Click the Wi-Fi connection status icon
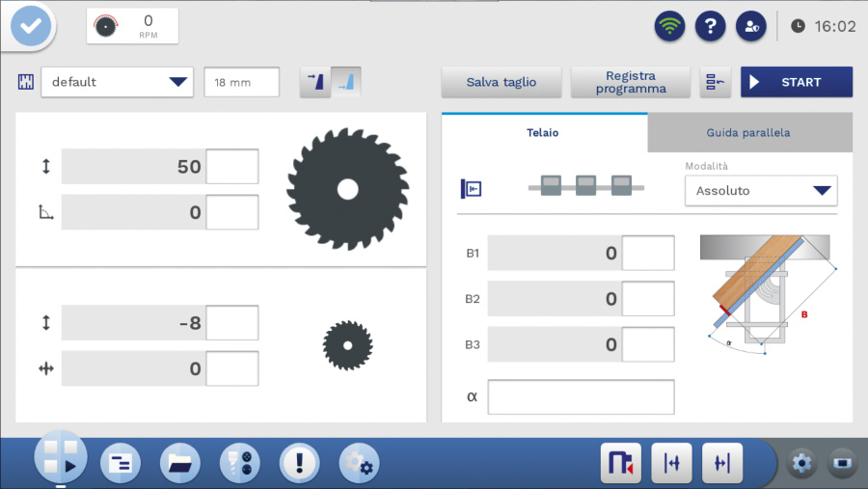Viewport: 868px width, 489px height. tap(669, 26)
